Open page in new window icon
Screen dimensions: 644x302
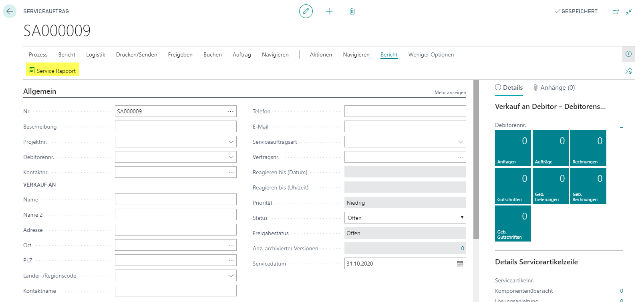[616, 12]
